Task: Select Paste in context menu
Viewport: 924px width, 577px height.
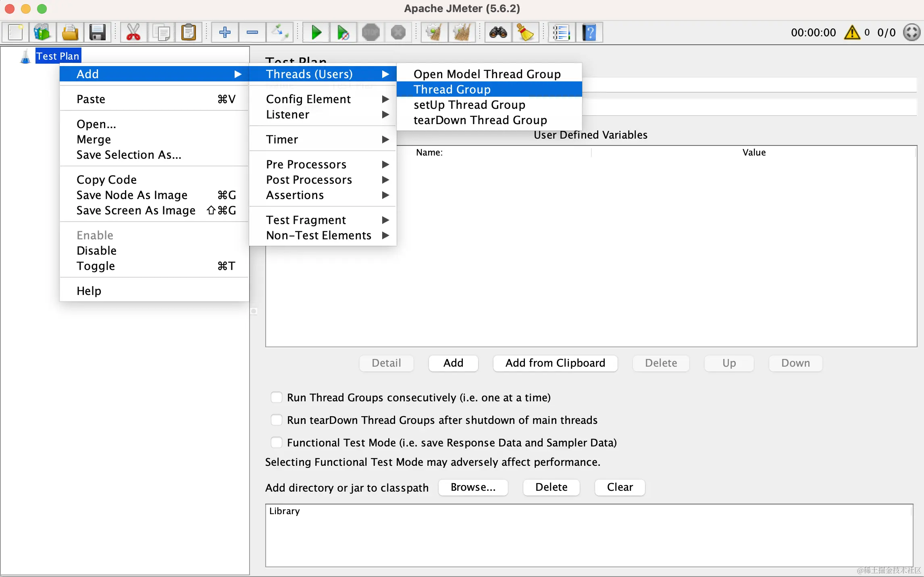Action: [x=154, y=99]
